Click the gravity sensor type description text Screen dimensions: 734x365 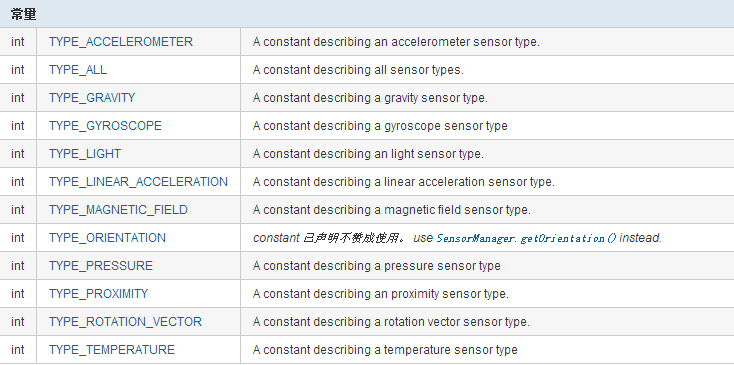(370, 98)
